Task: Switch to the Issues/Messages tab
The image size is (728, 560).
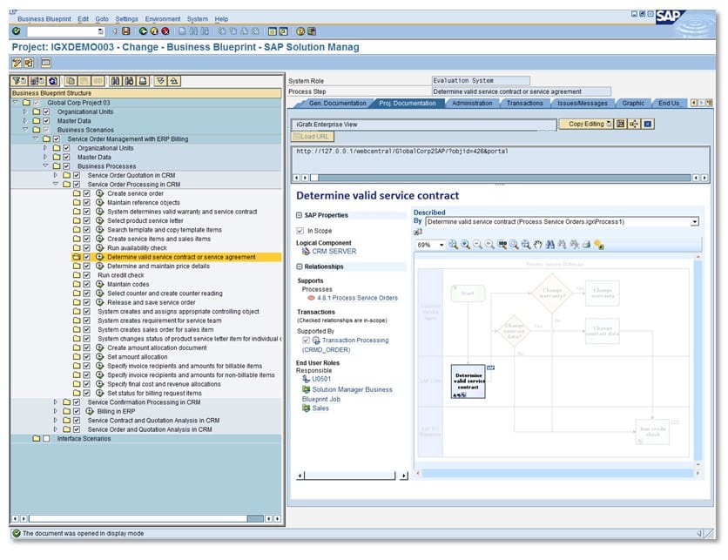Action: tap(583, 103)
